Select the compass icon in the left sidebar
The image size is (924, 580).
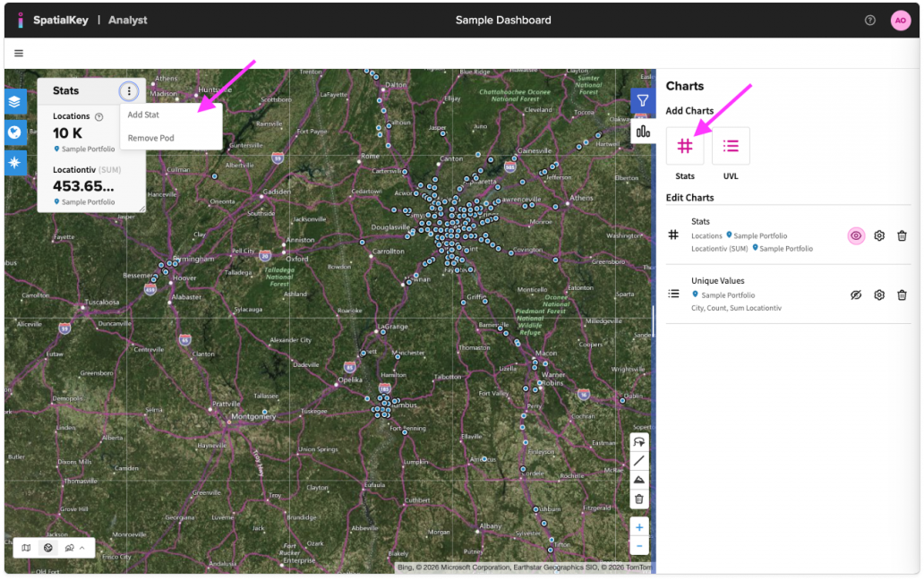click(14, 163)
